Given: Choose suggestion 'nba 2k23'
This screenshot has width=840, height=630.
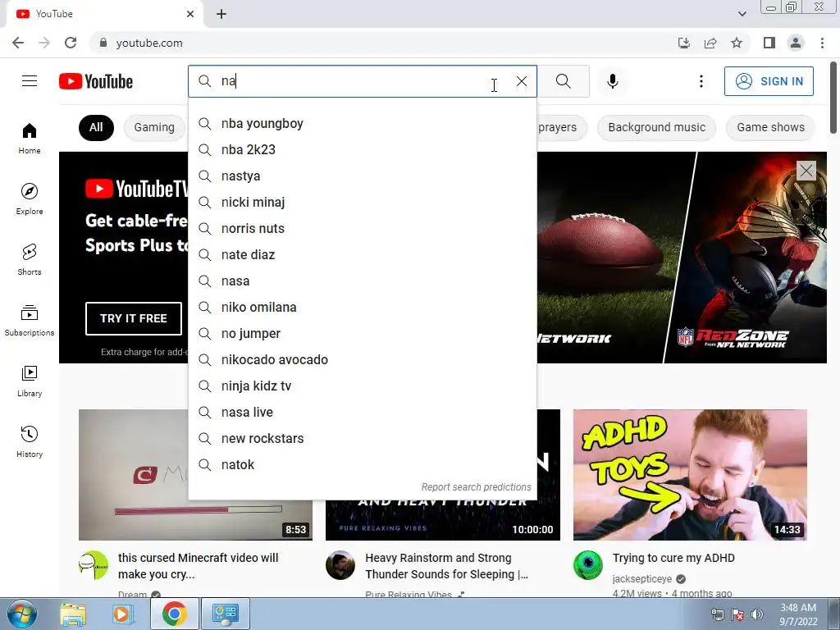Looking at the screenshot, I should (363, 150).
